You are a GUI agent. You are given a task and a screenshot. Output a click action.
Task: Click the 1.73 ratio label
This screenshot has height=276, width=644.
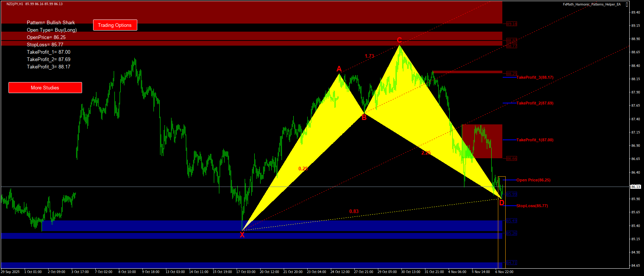point(369,56)
